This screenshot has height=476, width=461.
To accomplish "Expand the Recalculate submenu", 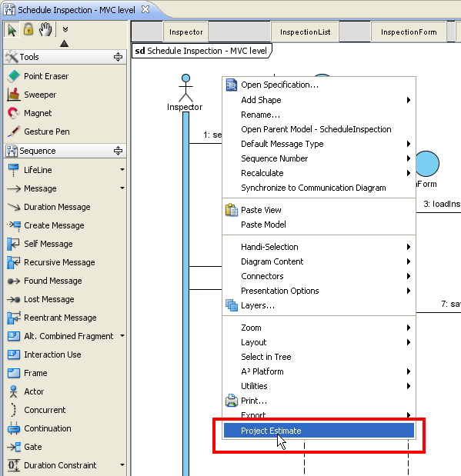I will [319, 173].
